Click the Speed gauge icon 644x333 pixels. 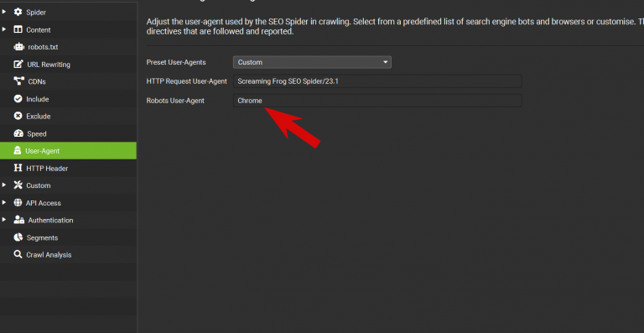[18, 133]
